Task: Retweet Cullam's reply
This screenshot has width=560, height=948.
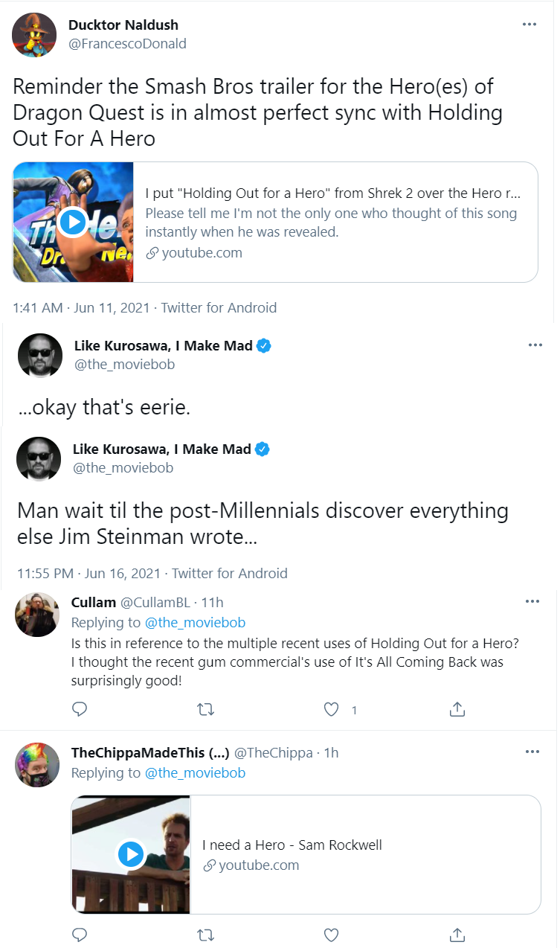Action: point(205,709)
